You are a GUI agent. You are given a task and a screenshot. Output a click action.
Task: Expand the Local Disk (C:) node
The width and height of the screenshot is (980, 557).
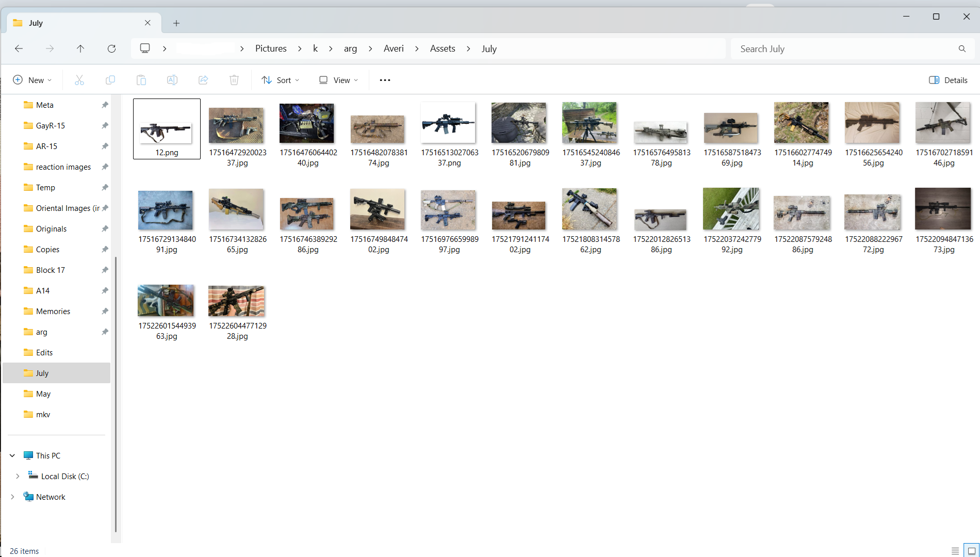[18, 476]
